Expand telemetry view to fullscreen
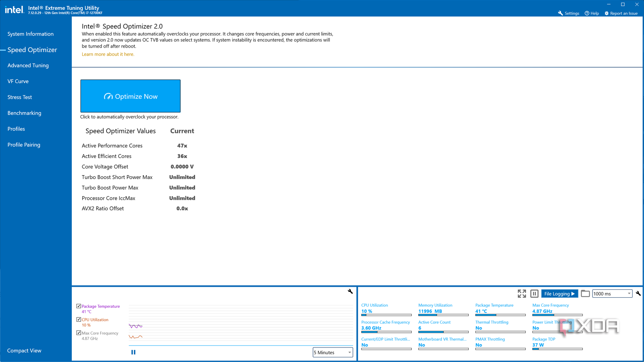The width and height of the screenshot is (644, 362). pos(522,293)
